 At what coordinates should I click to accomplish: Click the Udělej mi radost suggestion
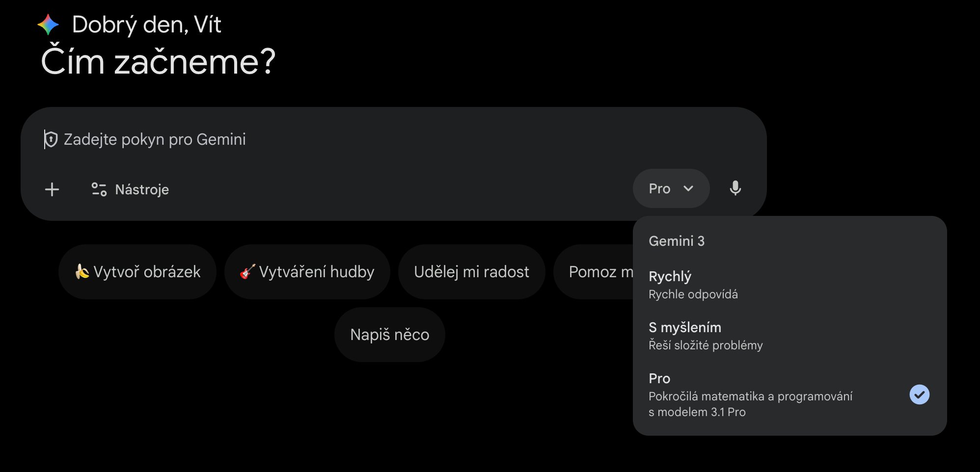pos(471,272)
